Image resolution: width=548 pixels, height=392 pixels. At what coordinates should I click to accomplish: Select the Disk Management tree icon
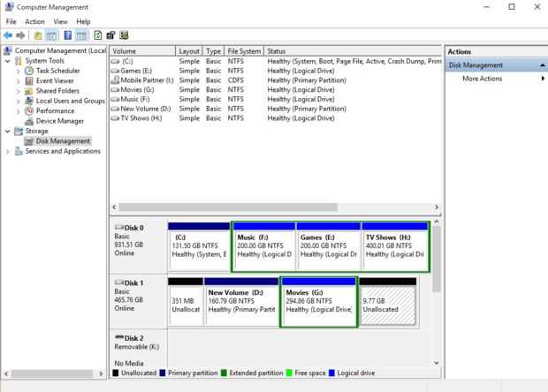click(x=29, y=141)
